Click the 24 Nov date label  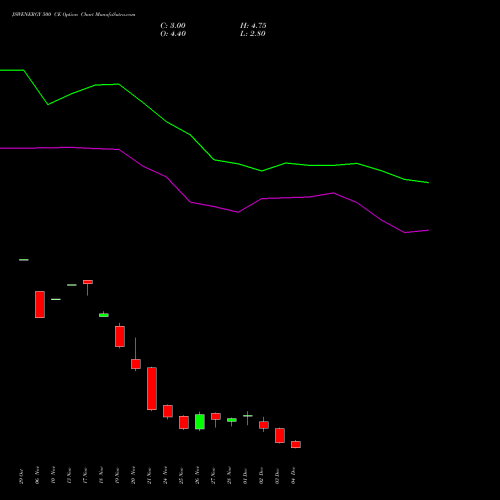pyautogui.click(x=165, y=475)
